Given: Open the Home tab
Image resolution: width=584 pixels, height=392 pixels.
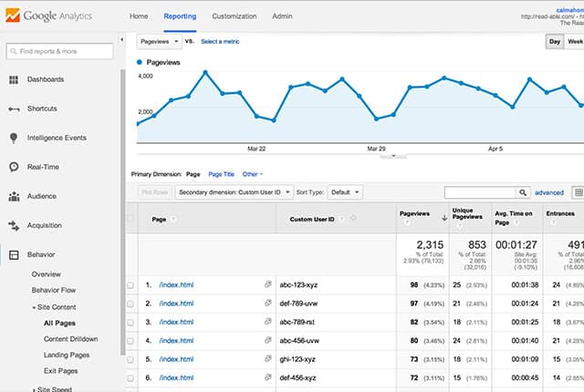Looking at the screenshot, I should [x=139, y=16].
